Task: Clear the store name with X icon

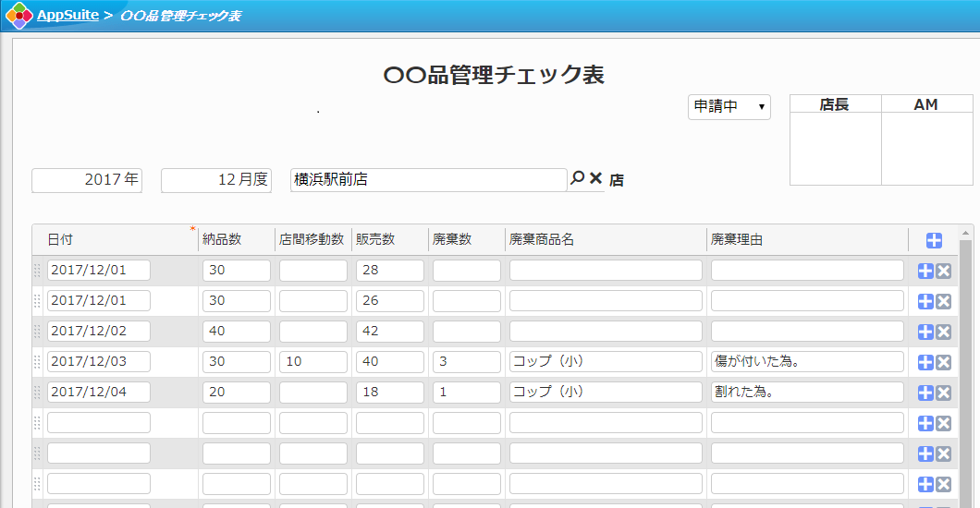Action: tap(596, 178)
